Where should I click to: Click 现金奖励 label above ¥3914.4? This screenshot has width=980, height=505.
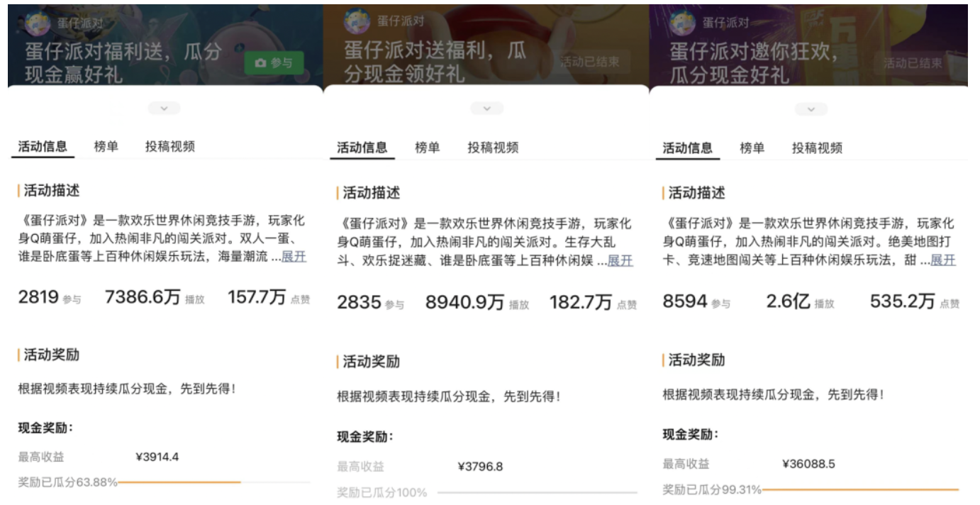46,428
